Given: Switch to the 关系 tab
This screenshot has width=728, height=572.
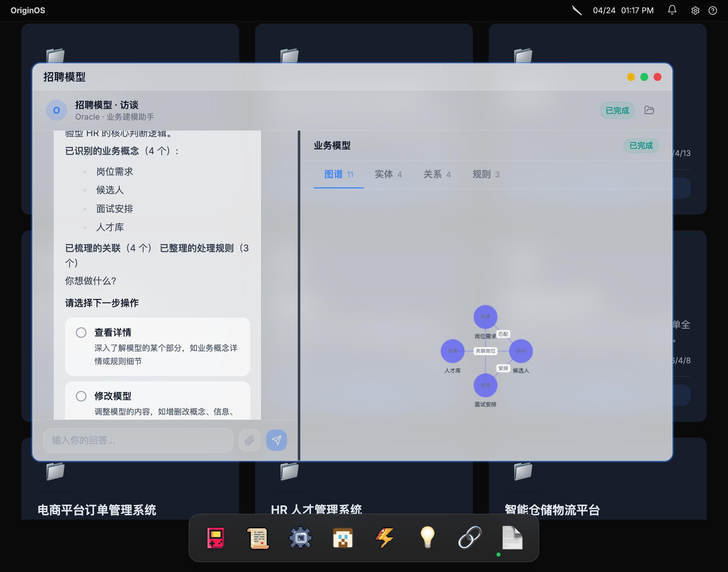Looking at the screenshot, I should pos(437,174).
